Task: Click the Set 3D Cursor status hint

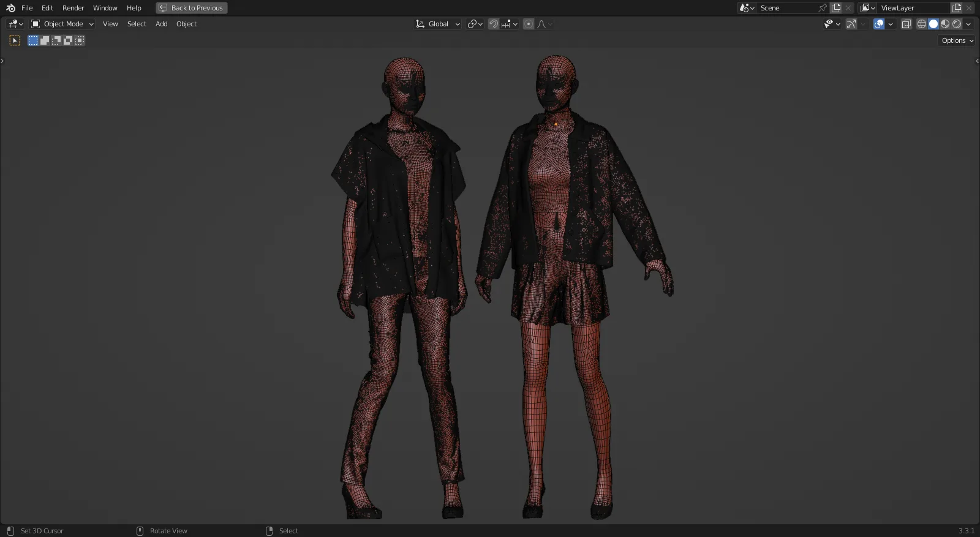Action: [42, 531]
